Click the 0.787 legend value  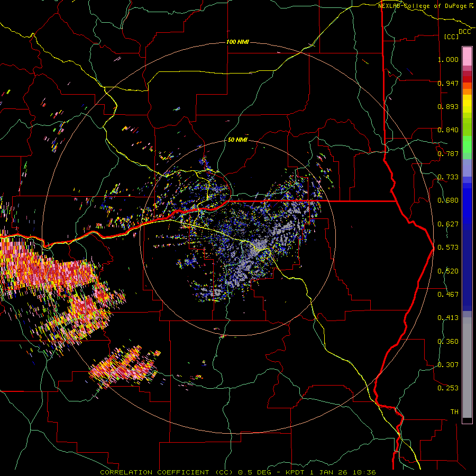pos(448,153)
